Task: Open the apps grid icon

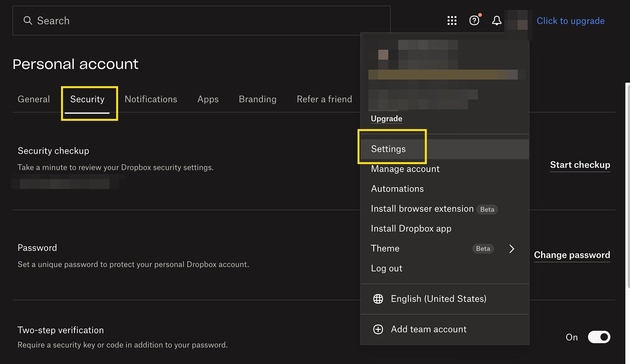Action: coord(452,20)
